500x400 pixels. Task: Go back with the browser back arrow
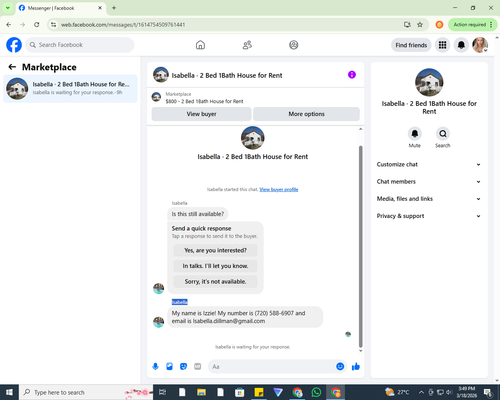click(x=9, y=25)
